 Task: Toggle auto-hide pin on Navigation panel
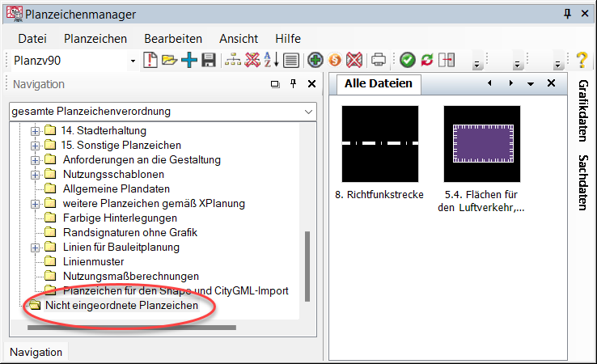coord(293,84)
